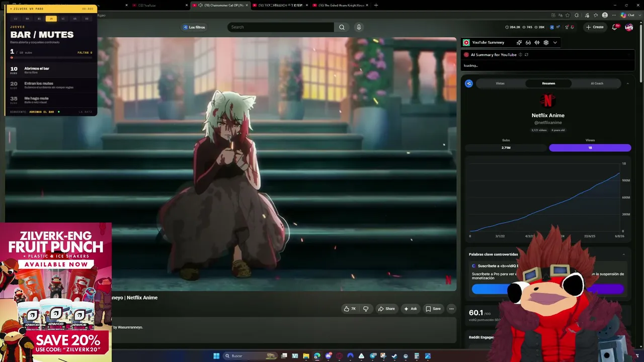
Task: Dislike the video with thumbs down
Action: pos(366,309)
